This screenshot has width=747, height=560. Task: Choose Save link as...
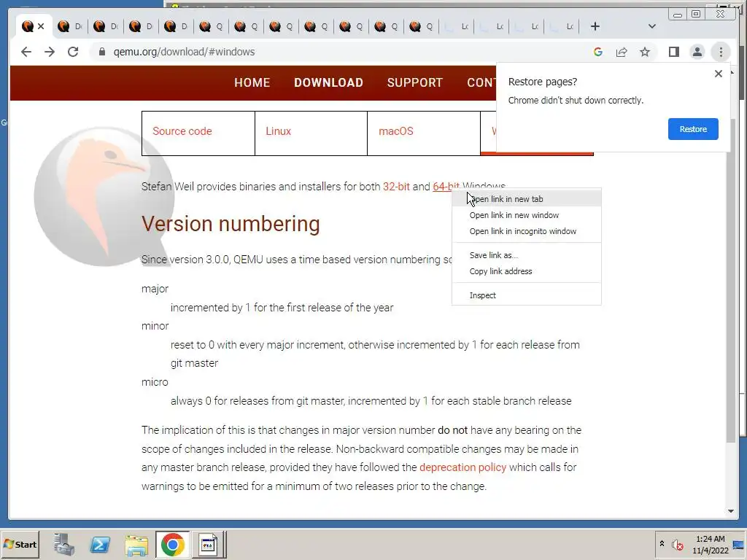[527, 255]
